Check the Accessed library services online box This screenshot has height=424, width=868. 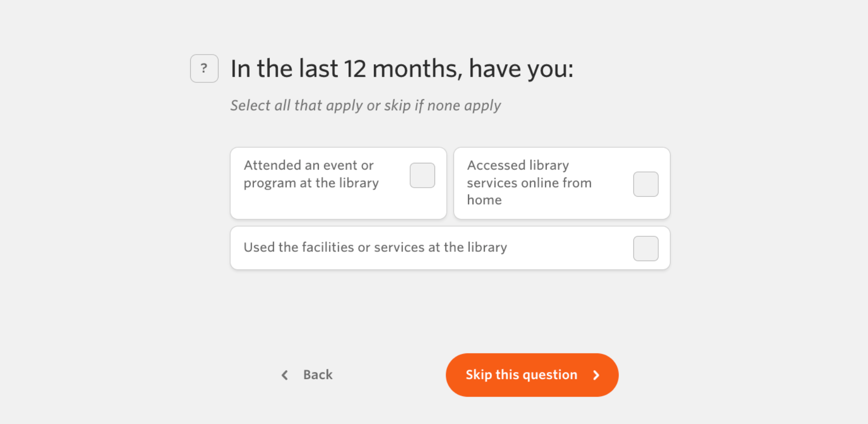(646, 184)
